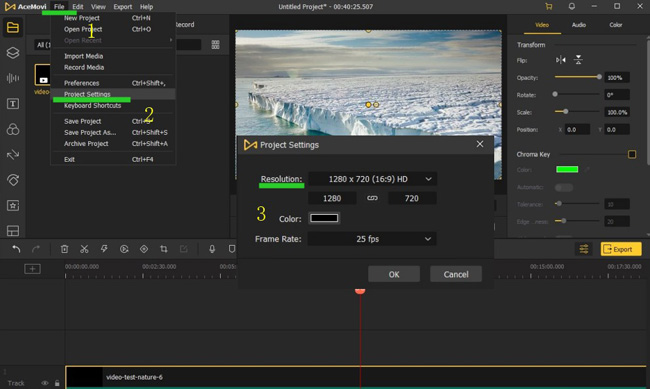Open the Text panel in sidebar
Viewport: 650px width, 389px height.
(13, 104)
